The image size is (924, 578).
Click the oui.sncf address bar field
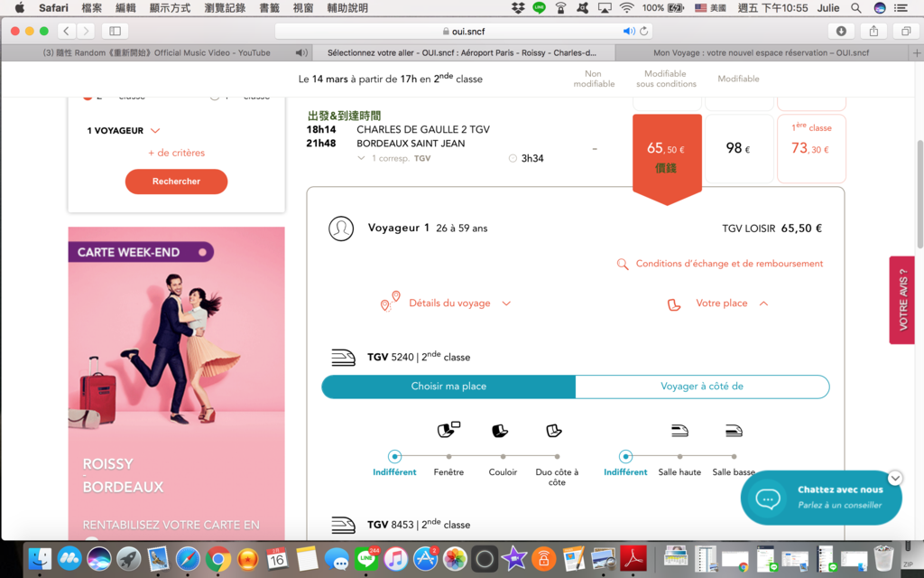464,32
